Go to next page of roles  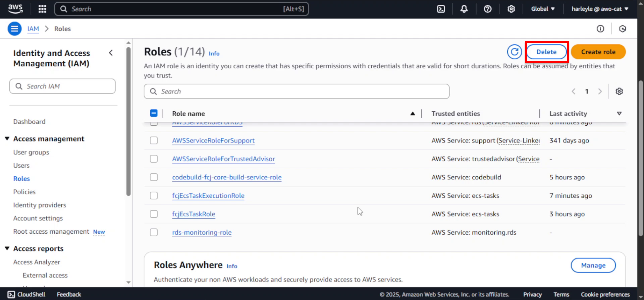coord(600,92)
